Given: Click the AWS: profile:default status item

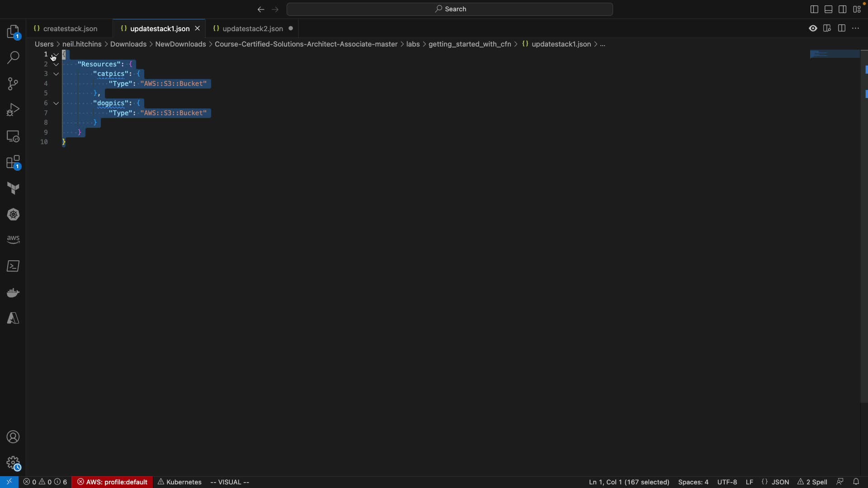Looking at the screenshot, I should coord(113,482).
